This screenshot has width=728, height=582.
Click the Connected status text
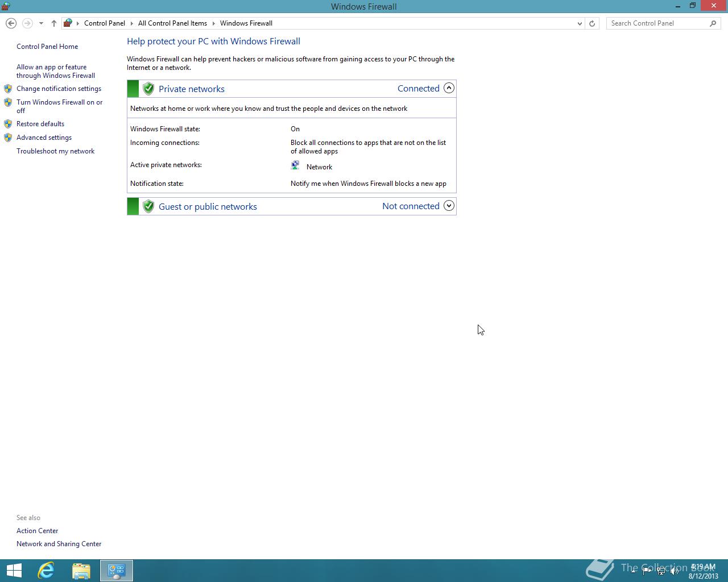[419, 89]
